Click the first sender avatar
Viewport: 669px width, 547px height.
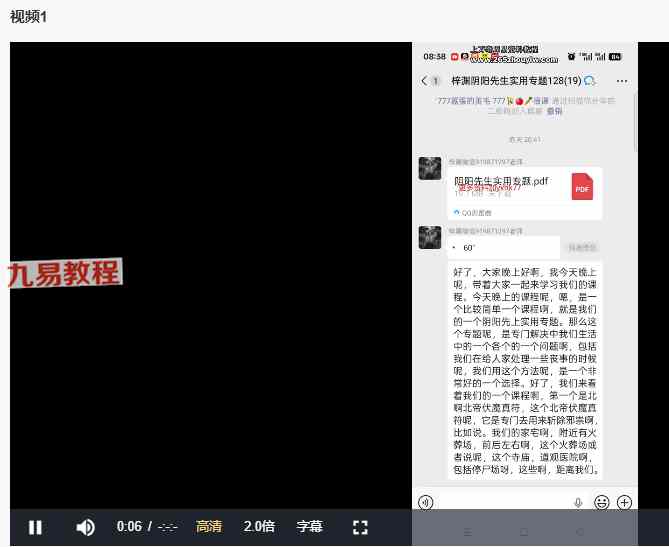(x=430, y=168)
